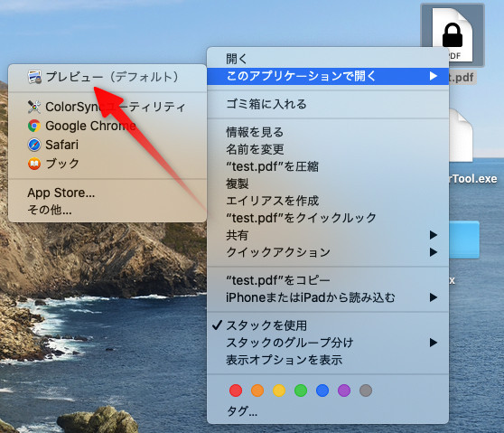The width and height of the screenshot is (504, 433).
Task: Apply the blue tag color
Action: (x=322, y=391)
